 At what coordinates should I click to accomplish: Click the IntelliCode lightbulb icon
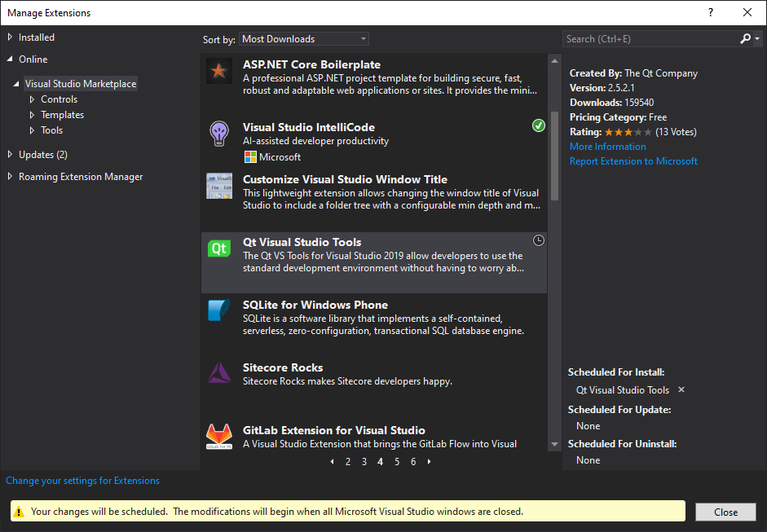click(218, 134)
